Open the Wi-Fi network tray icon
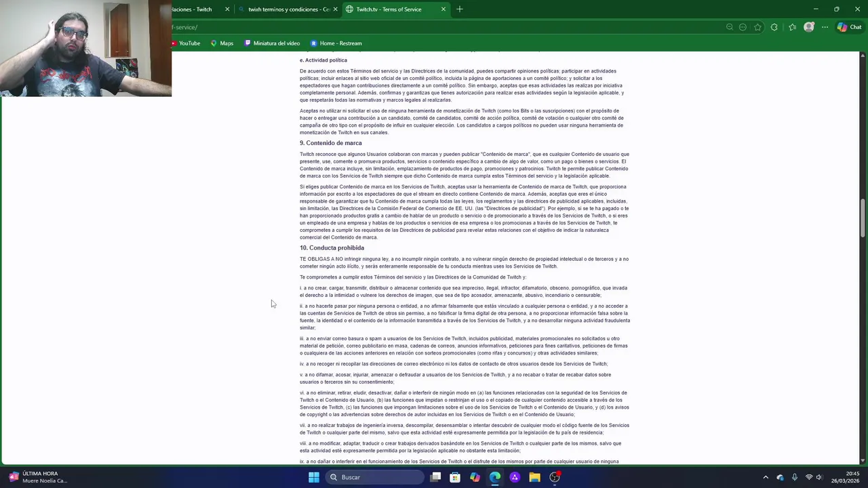868x488 pixels. 809,477
